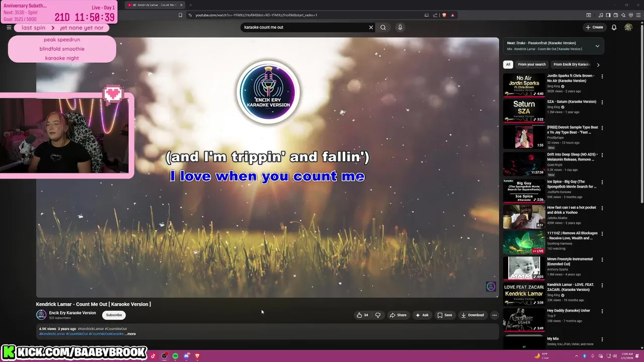Open Discord from the taskbar

tap(186, 356)
